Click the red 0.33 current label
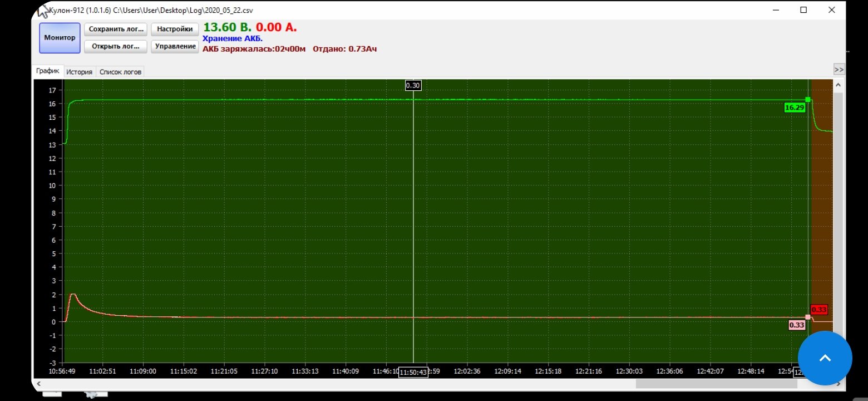 click(819, 310)
